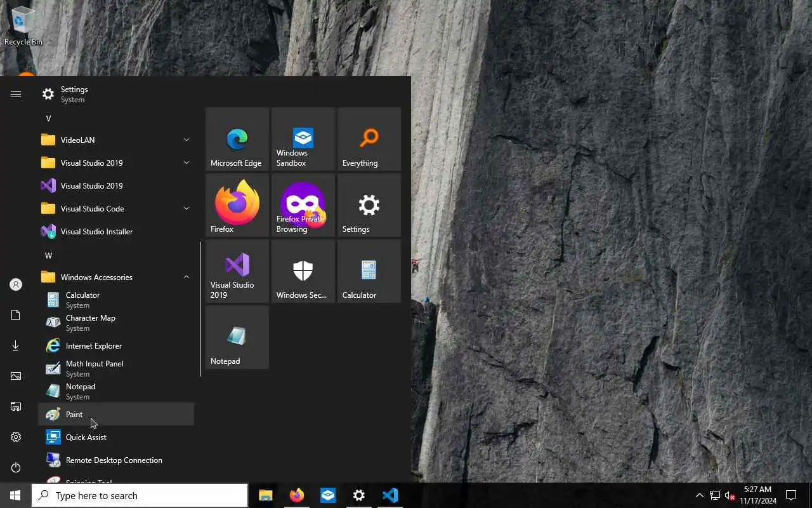Expand the VideoLAN folder
Screen dimensions: 812x508
pyautogui.click(x=116, y=140)
